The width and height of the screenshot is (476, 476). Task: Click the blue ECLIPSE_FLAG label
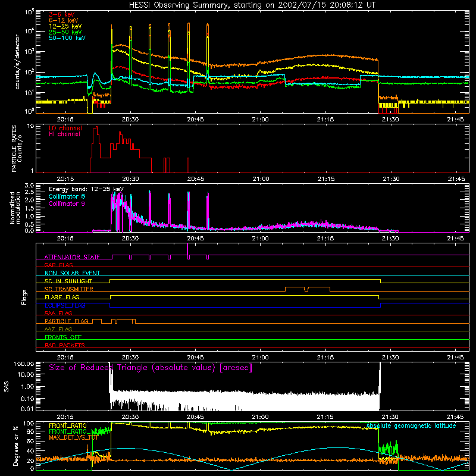click(65, 305)
